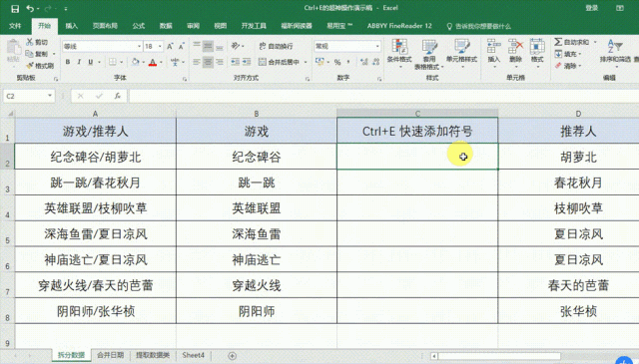Image resolution: width=639 pixels, height=364 pixels.
Task: Switch to the Insert (插入) ribbon tab
Action: (x=71, y=26)
